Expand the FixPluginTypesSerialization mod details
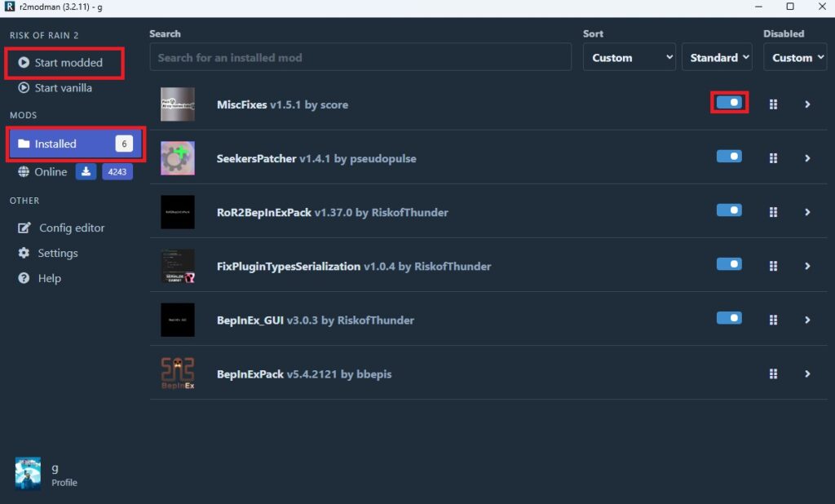The width and height of the screenshot is (835, 504). click(x=807, y=266)
